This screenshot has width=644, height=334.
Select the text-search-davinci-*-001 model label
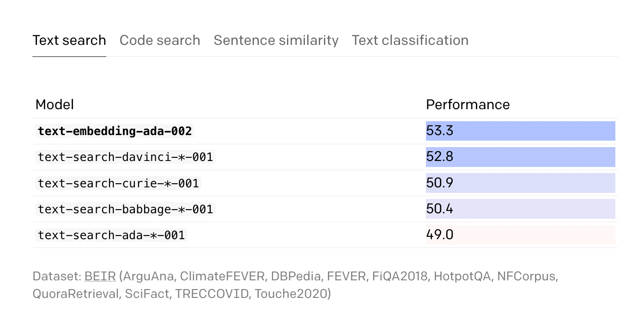click(x=125, y=157)
